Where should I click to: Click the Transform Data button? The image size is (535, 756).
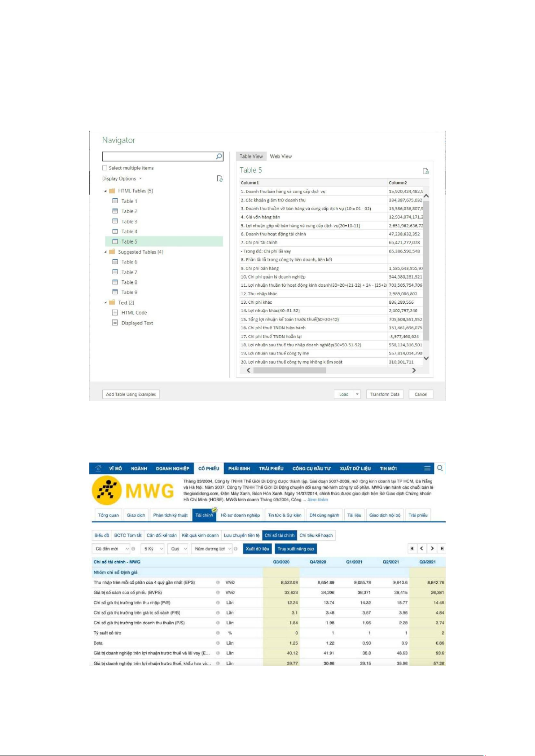385,394
